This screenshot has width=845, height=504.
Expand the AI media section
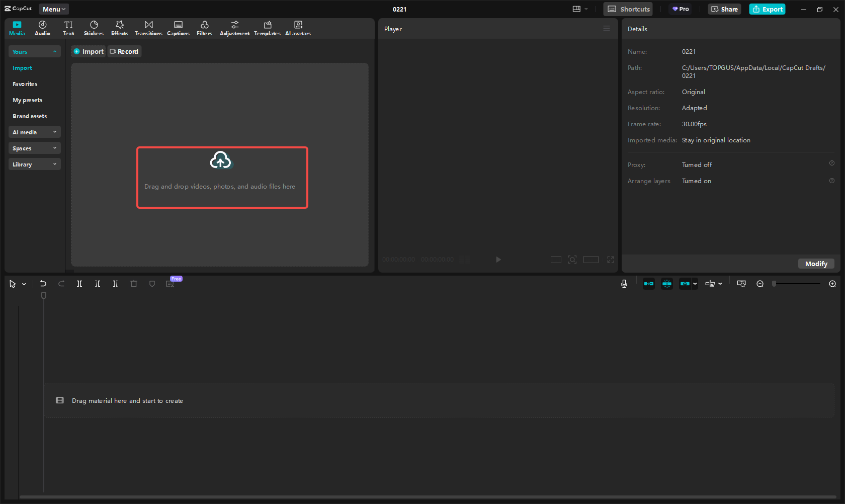click(35, 132)
